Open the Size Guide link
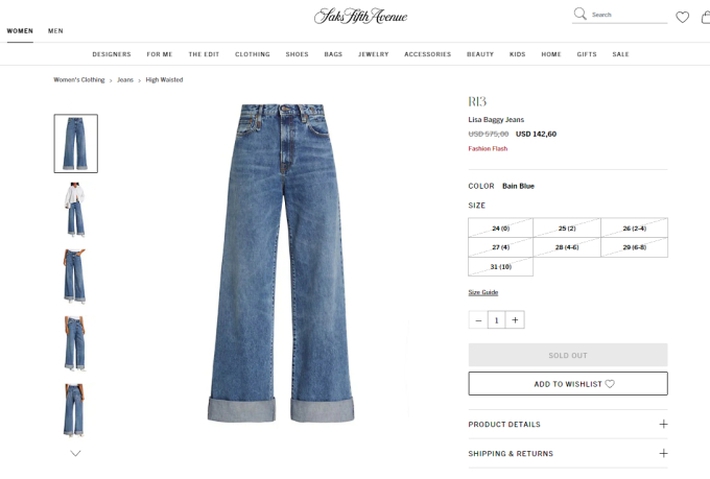This screenshot has width=710, height=479. (x=483, y=292)
